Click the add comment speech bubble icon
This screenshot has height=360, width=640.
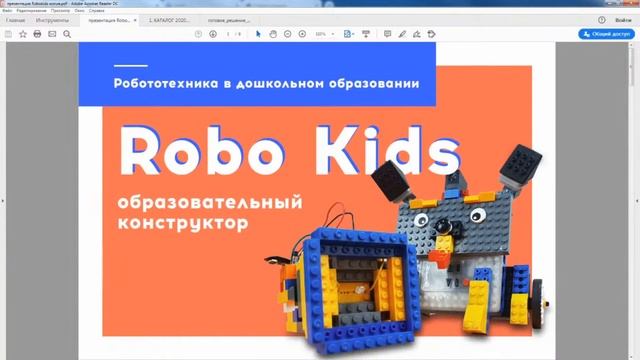pos(387,34)
